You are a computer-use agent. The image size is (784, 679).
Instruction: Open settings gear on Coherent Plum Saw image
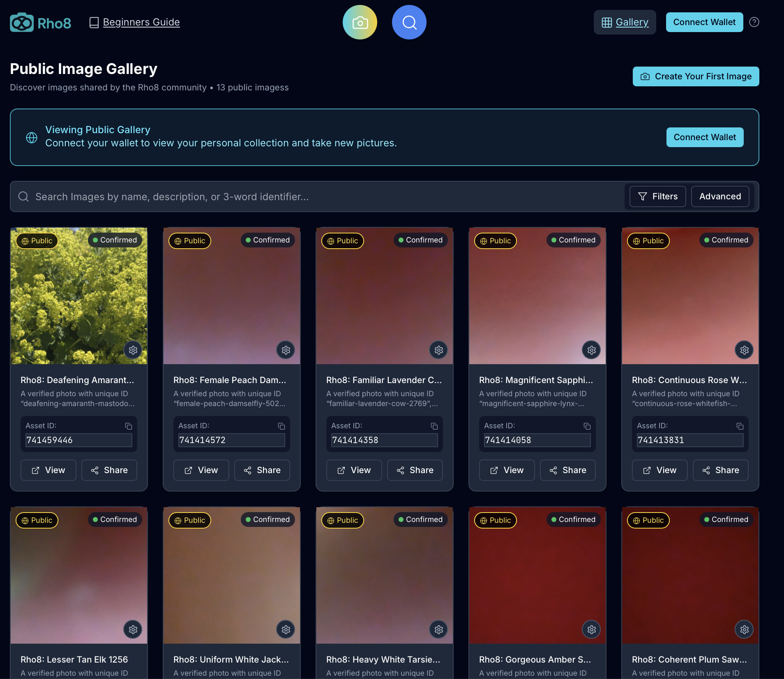(x=745, y=630)
